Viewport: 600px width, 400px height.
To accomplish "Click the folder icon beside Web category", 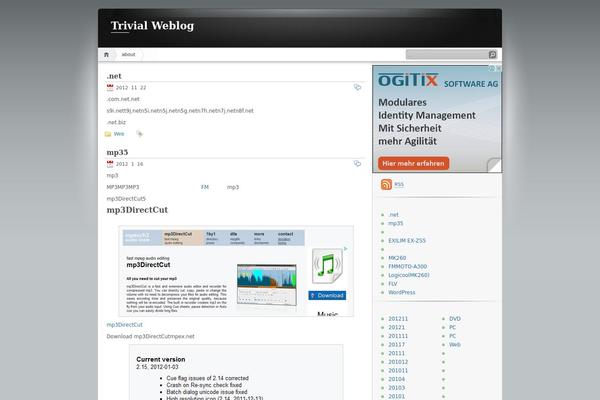I will [108, 134].
